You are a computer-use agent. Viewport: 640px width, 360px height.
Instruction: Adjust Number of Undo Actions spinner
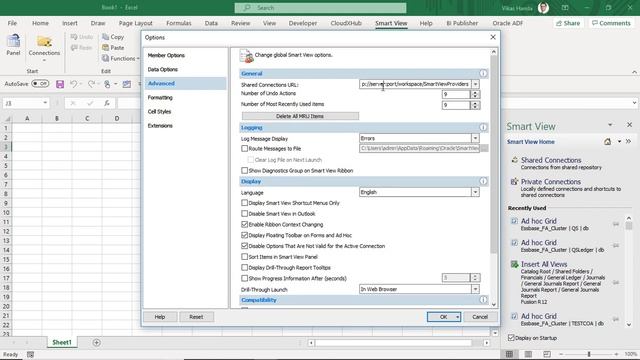click(475, 94)
